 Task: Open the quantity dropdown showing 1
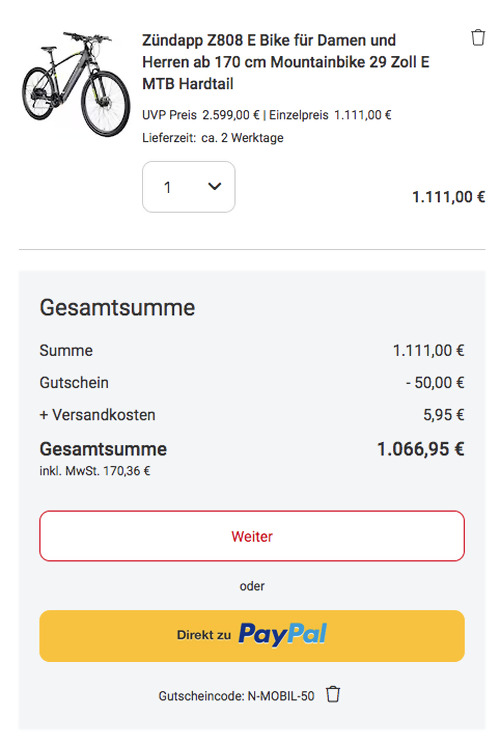189,187
